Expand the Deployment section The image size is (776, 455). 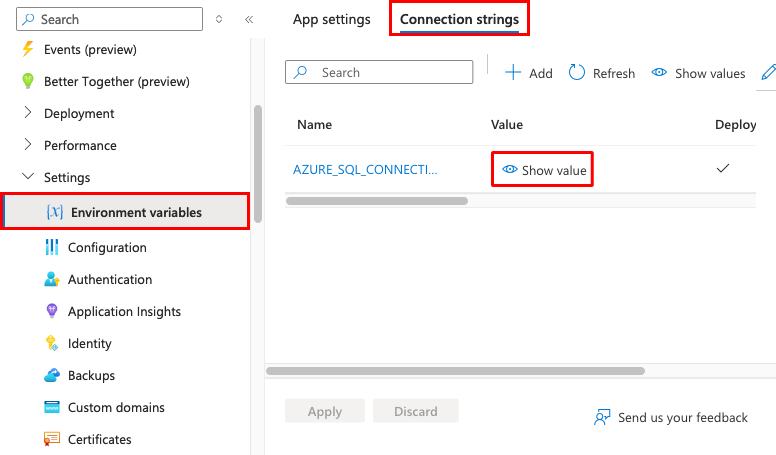coord(28,113)
